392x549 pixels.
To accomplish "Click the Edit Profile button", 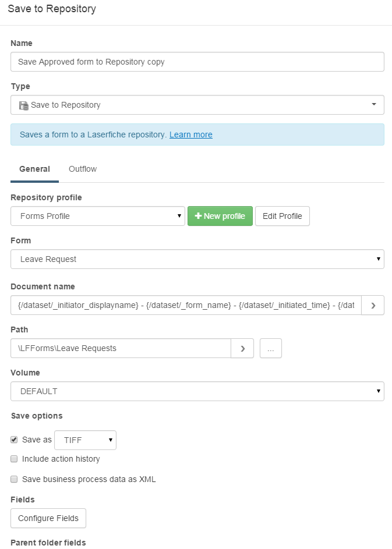I will (x=282, y=216).
